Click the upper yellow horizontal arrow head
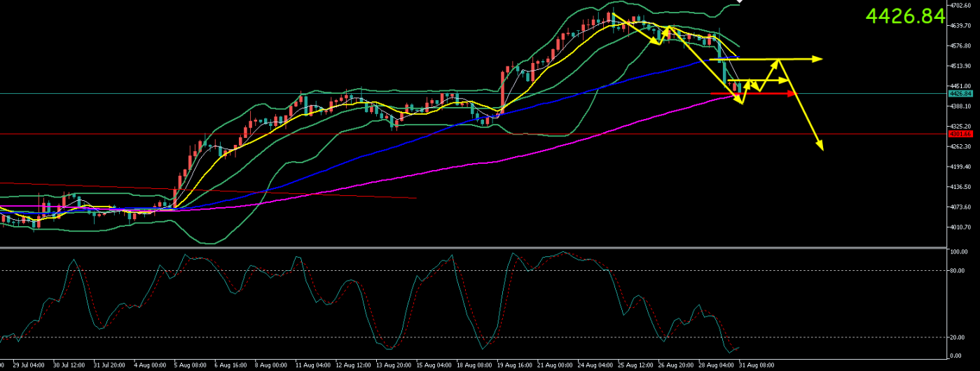The image size is (980, 371). pyautogui.click(x=817, y=59)
